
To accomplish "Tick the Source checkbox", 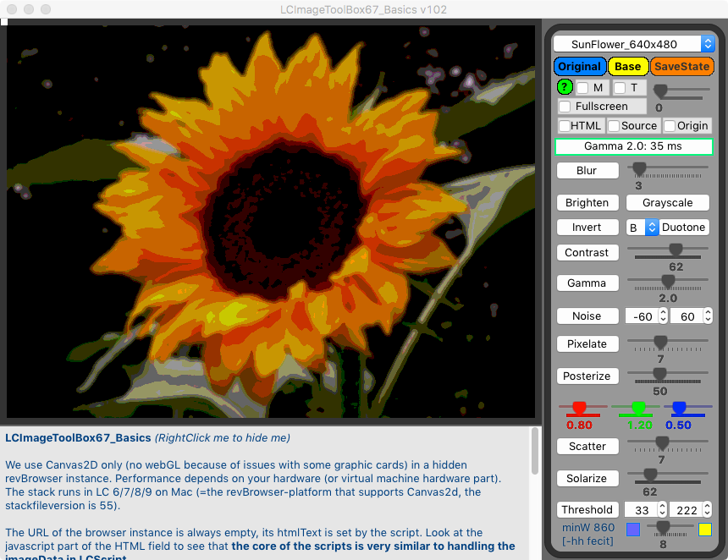I will point(614,126).
